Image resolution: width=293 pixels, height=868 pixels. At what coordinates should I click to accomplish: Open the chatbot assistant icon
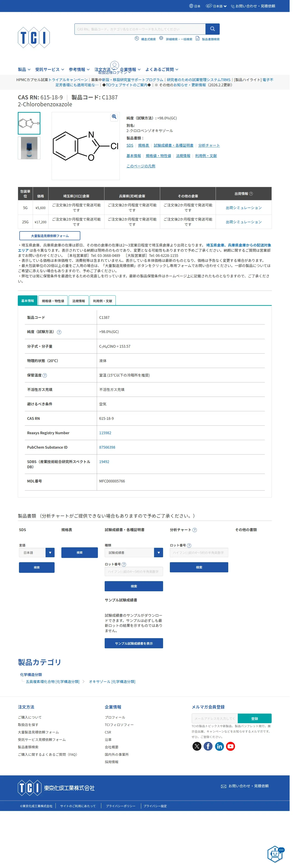click(276, 854)
